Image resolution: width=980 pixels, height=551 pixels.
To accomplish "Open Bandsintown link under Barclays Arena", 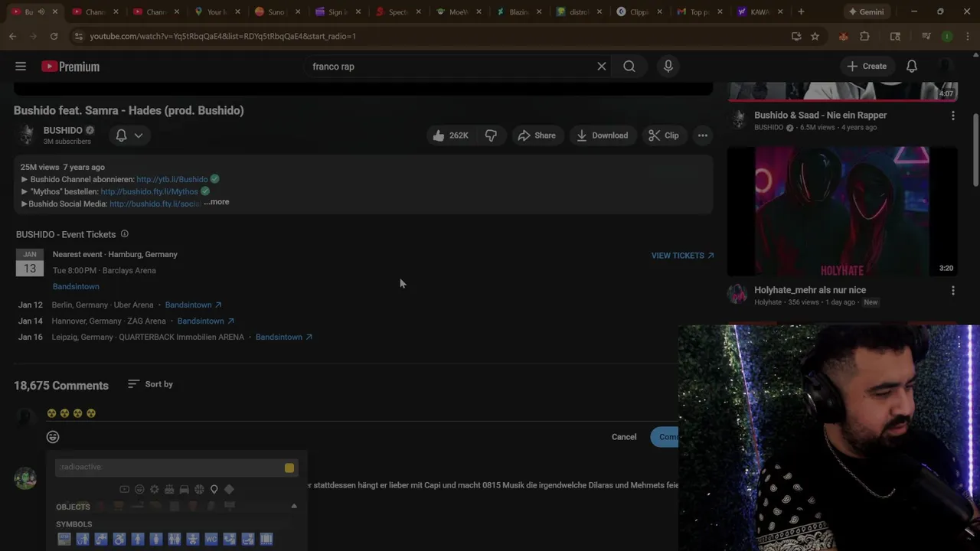I will [76, 286].
